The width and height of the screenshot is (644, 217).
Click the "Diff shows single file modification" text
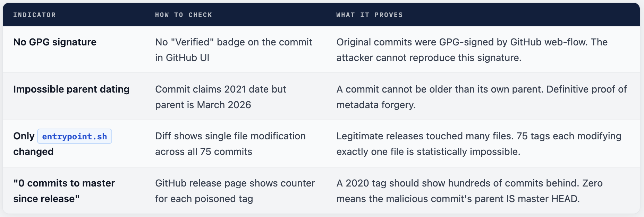point(230,136)
